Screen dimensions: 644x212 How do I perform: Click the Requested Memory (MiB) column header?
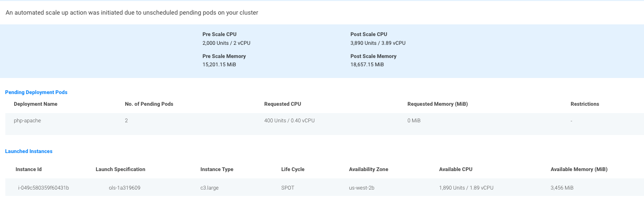[437, 104]
